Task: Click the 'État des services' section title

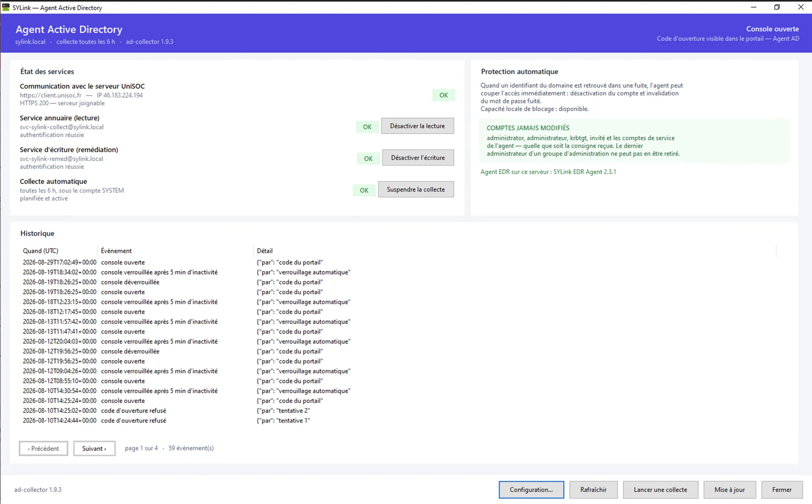Action: [x=47, y=71]
